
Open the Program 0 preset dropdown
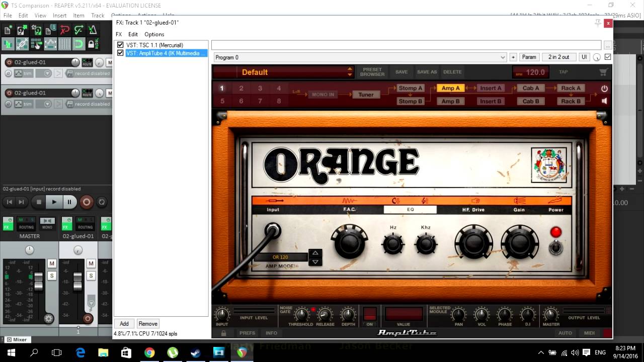click(x=360, y=57)
